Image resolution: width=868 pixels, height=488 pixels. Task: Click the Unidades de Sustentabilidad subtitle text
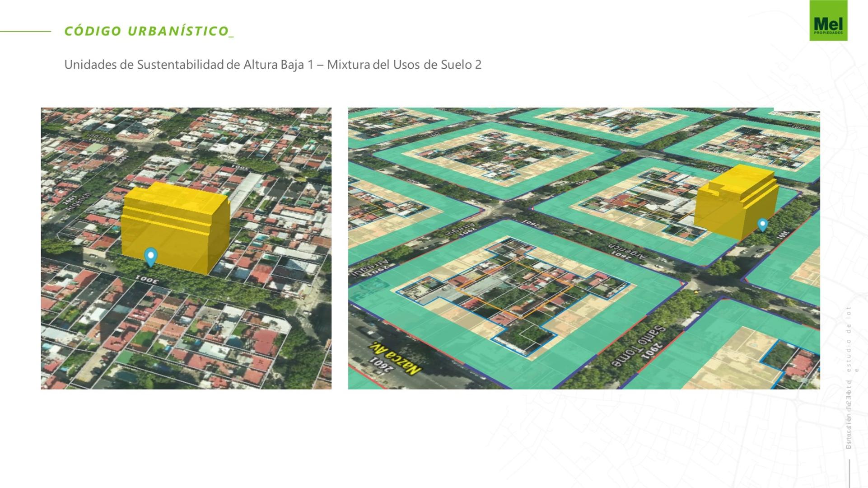pyautogui.click(x=273, y=65)
